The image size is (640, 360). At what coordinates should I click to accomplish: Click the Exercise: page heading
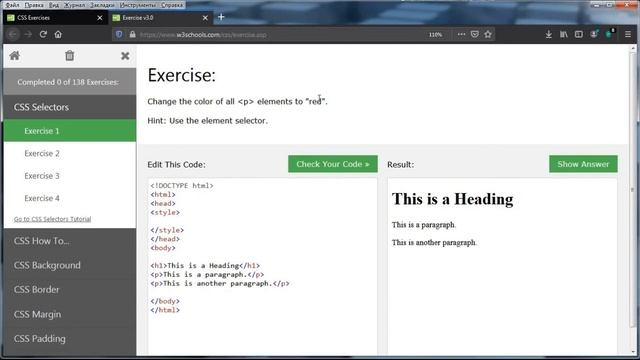(x=182, y=75)
